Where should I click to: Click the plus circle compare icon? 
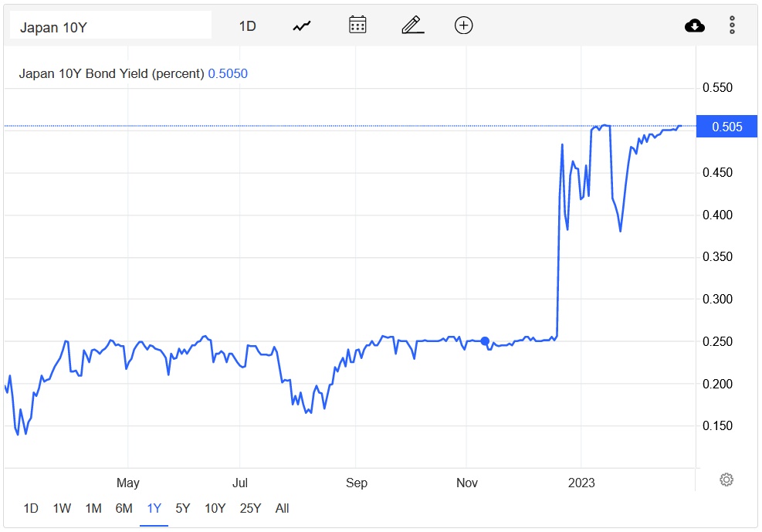coord(463,25)
